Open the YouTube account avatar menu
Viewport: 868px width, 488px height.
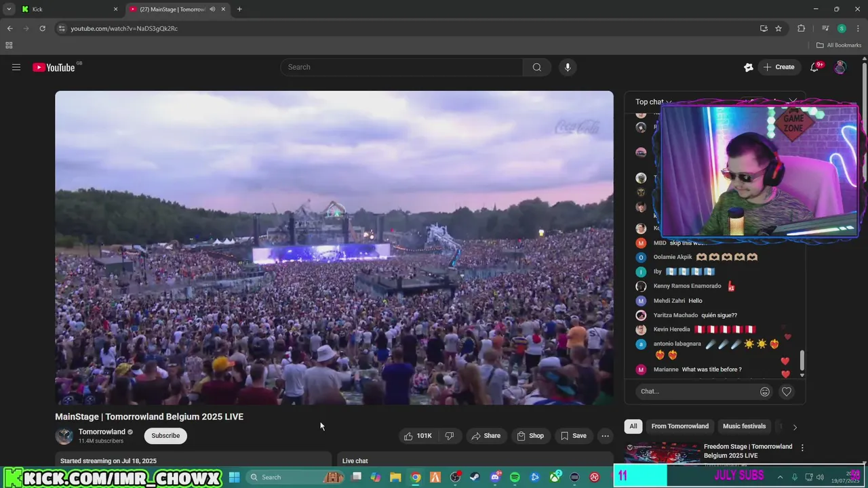pos(840,67)
